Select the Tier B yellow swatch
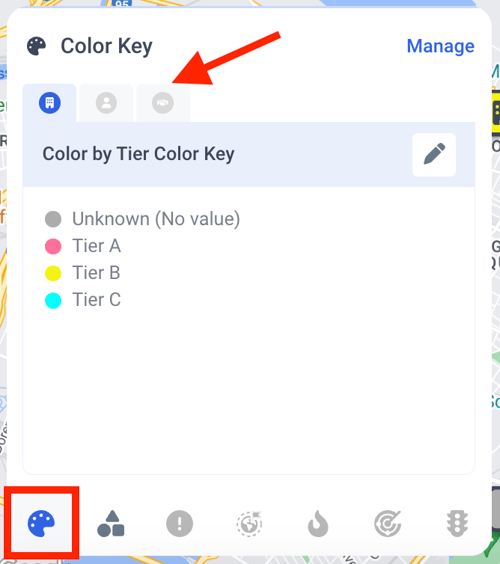Viewport: 500px width, 564px height. pos(53,273)
